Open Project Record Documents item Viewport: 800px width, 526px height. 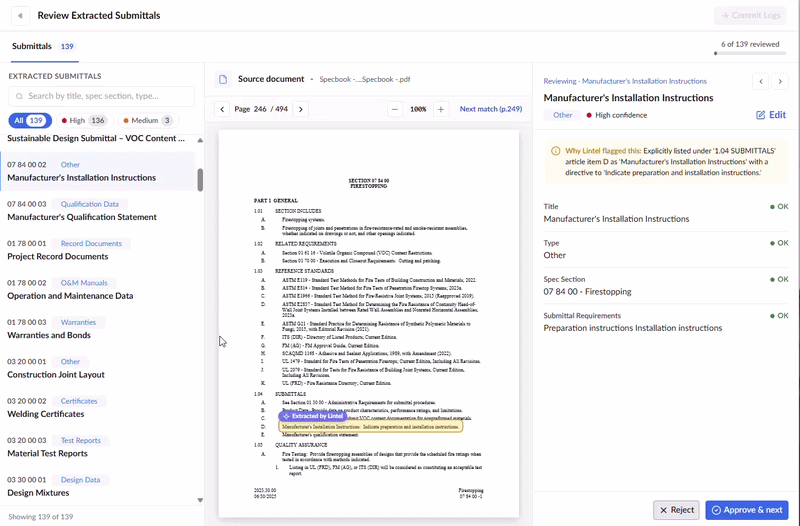98,250
